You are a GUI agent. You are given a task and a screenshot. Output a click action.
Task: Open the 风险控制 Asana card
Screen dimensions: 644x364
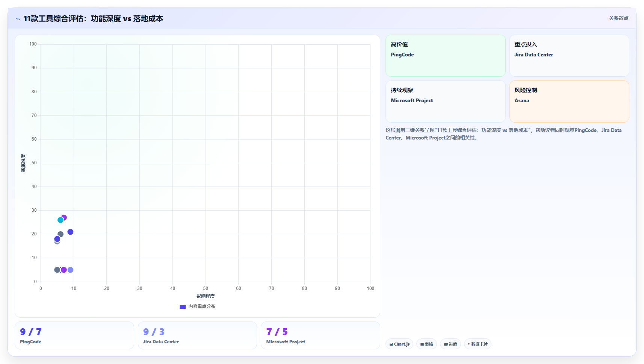569,102
